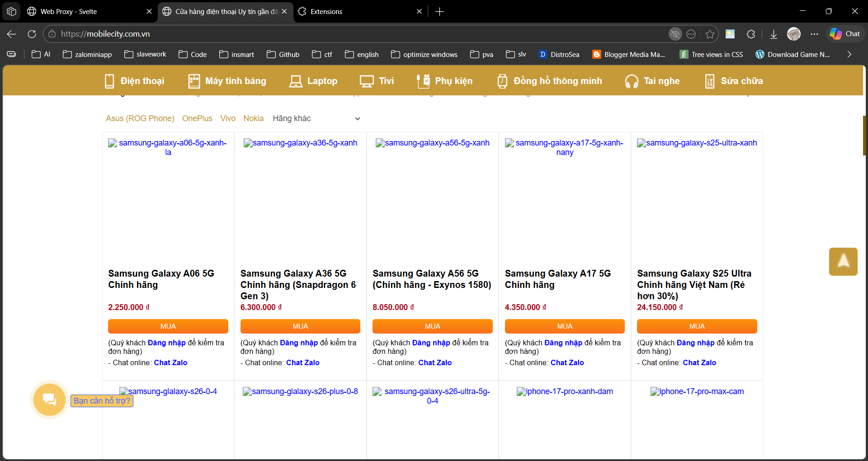The width and height of the screenshot is (868, 461).
Task: Click the tracking prevention eye icon
Action: (675, 34)
